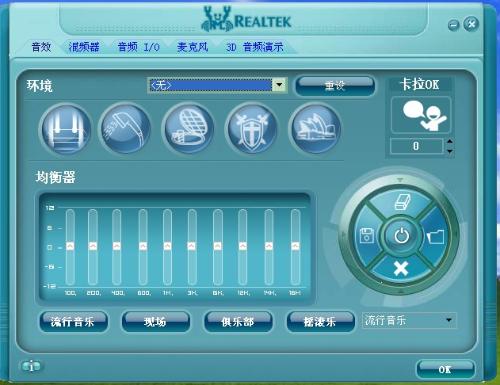Image resolution: width=500 pixels, height=385 pixels.
Task: Increase the karaoke key value
Action: 450,142
